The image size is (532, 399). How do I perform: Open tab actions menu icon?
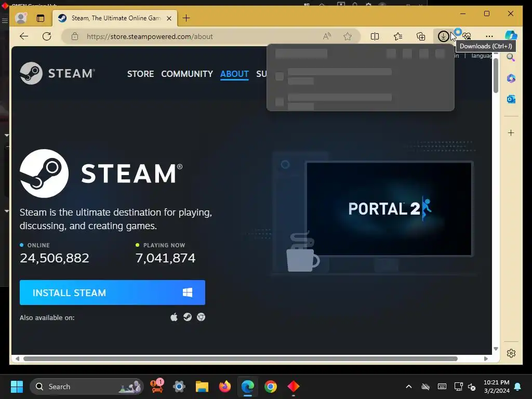tap(41, 18)
